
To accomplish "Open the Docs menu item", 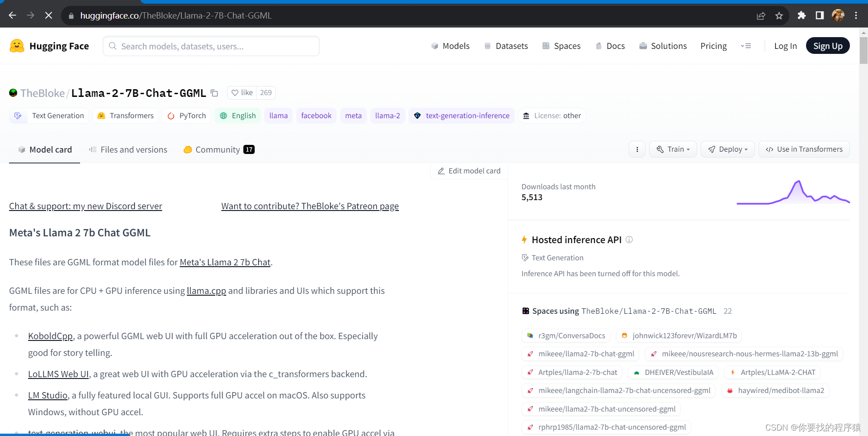I will pyautogui.click(x=610, y=46).
